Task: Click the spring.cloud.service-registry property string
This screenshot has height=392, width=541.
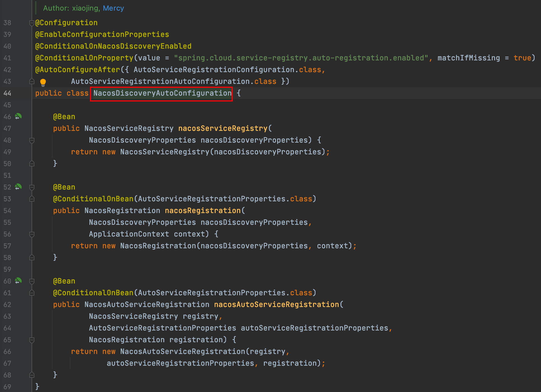Action: (301, 58)
